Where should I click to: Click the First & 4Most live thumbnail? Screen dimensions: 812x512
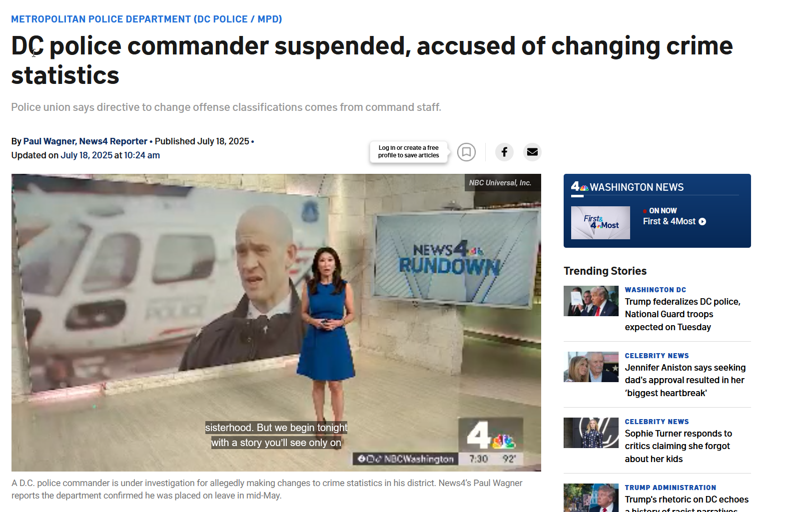coord(600,223)
